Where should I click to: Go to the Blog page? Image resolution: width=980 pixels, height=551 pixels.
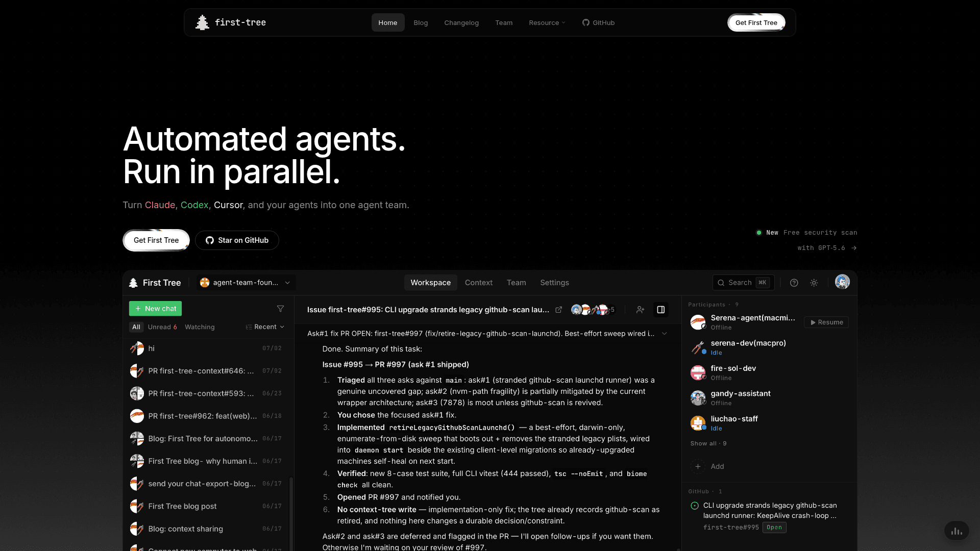tap(421, 22)
